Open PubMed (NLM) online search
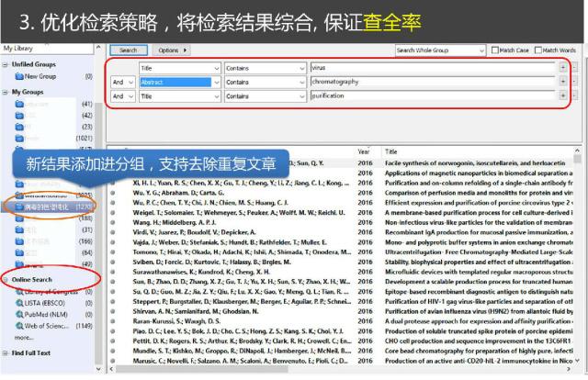This screenshot has height=380, width=588. coord(41,315)
